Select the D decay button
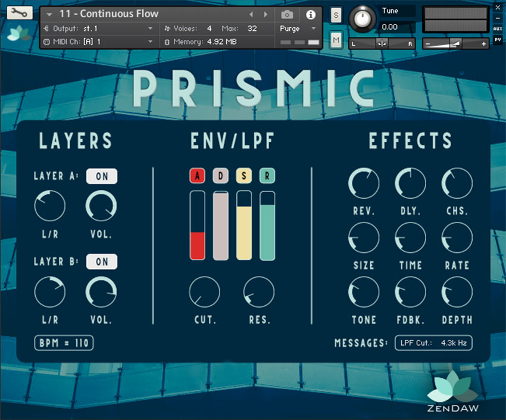506x420 pixels. click(x=220, y=176)
